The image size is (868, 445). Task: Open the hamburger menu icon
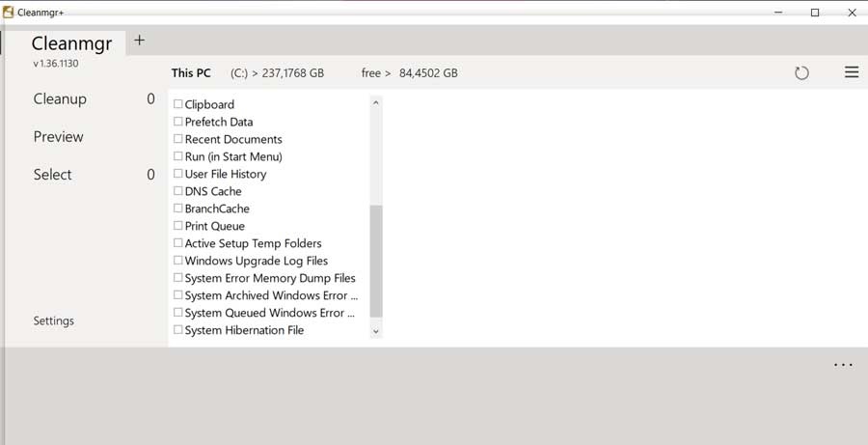852,72
